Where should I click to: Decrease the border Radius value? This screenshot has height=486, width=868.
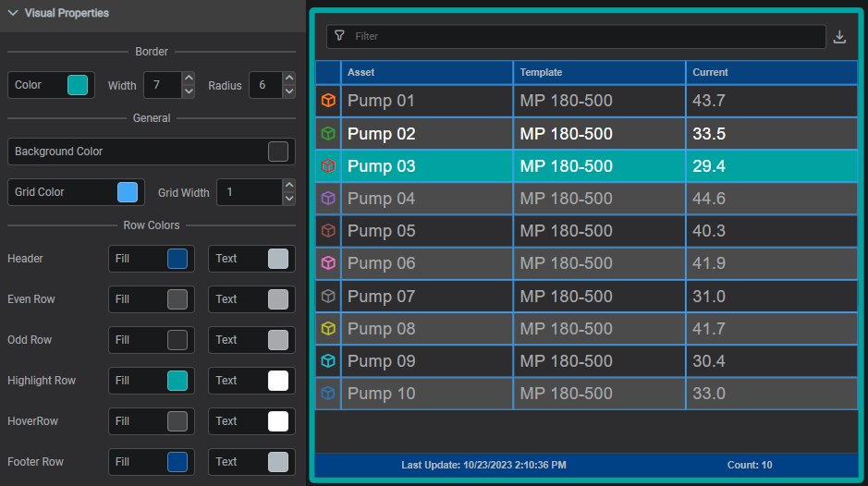(x=289, y=91)
